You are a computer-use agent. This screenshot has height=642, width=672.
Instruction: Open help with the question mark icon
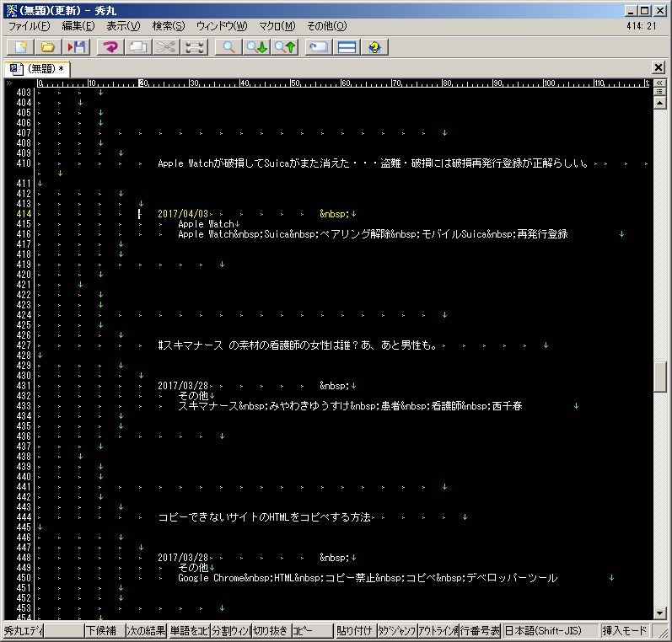(x=374, y=47)
